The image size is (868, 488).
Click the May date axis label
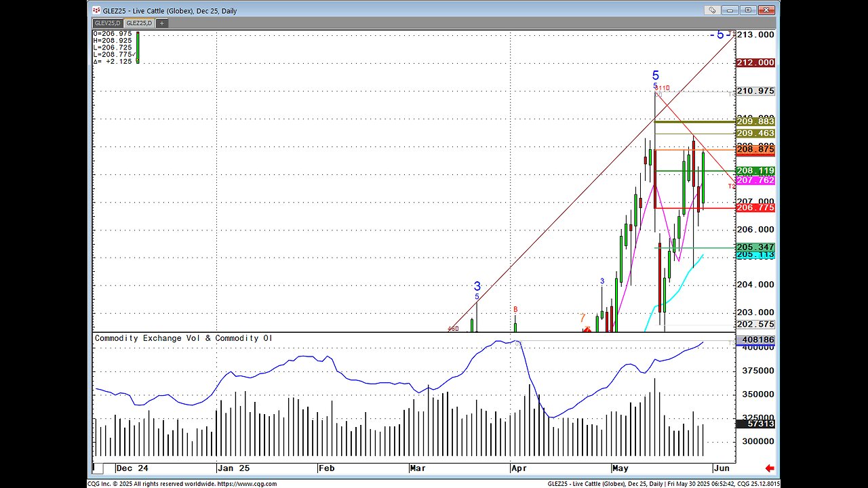coord(620,468)
